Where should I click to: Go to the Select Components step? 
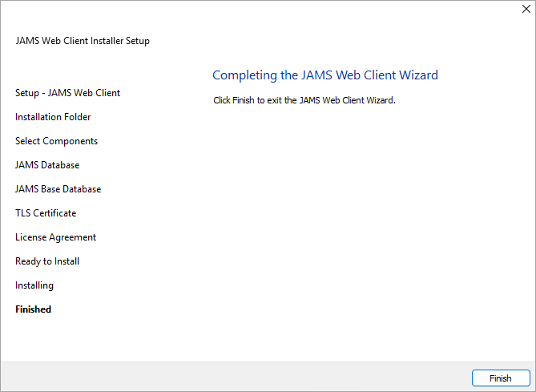(x=56, y=141)
